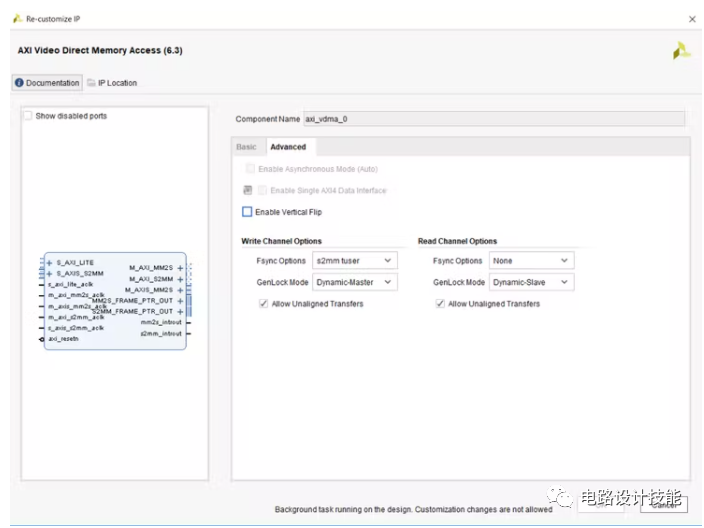704x528 pixels.
Task: Close the Re-customize IP dialog
Action: click(x=692, y=19)
